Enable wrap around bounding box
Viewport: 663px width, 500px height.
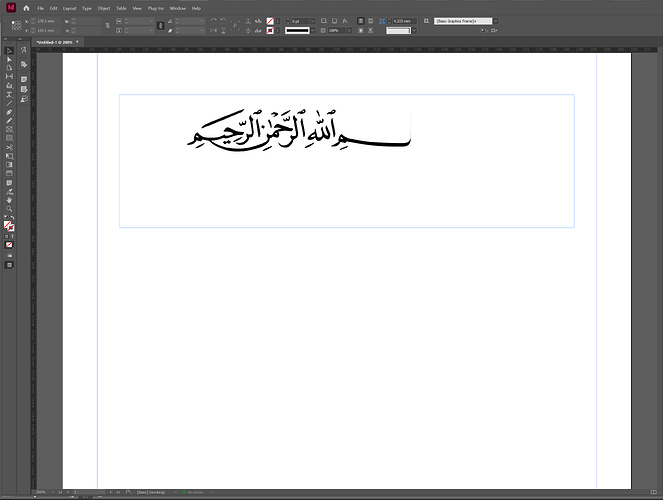370,21
